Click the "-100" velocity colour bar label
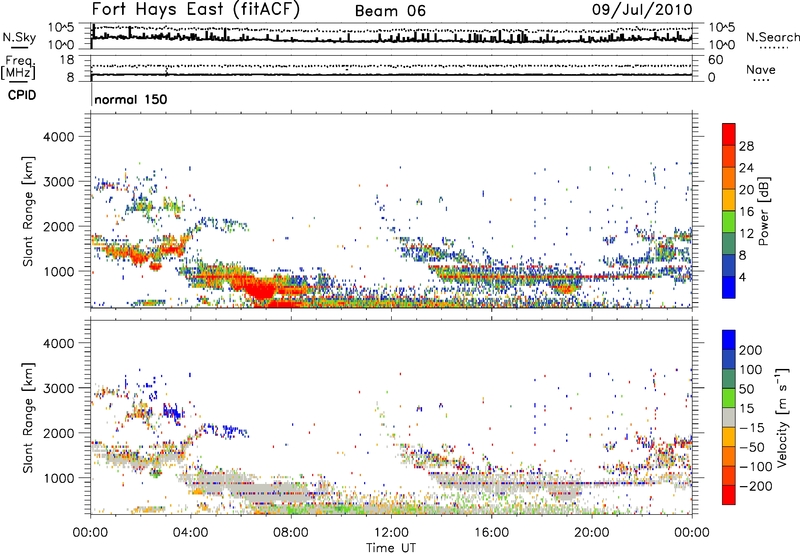800x554 pixels. tap(756, 467)
